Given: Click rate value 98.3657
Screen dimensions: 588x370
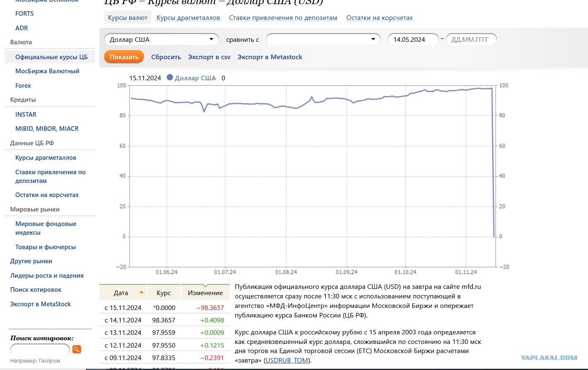Looking at the screenshot, I should pos(163,320).
